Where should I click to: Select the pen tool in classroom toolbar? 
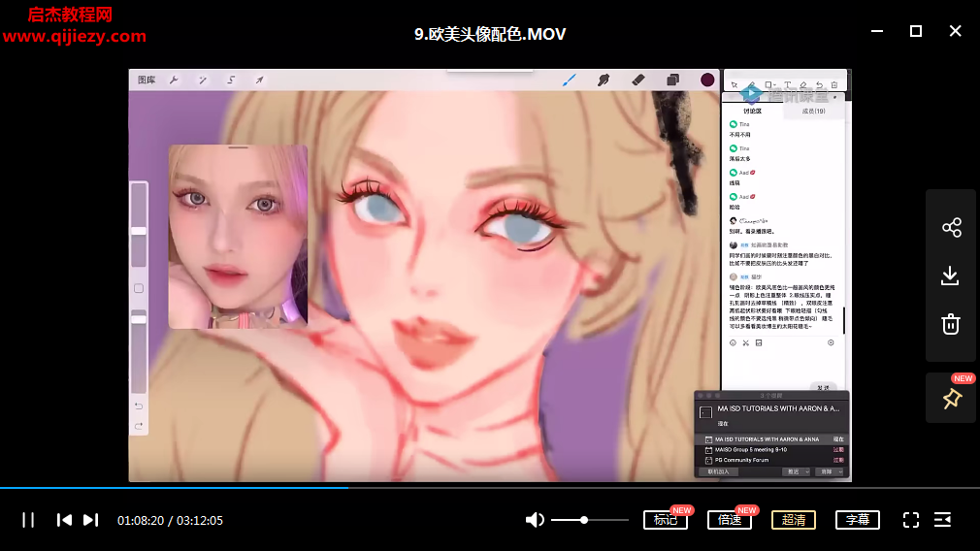(x=751, y=85)
